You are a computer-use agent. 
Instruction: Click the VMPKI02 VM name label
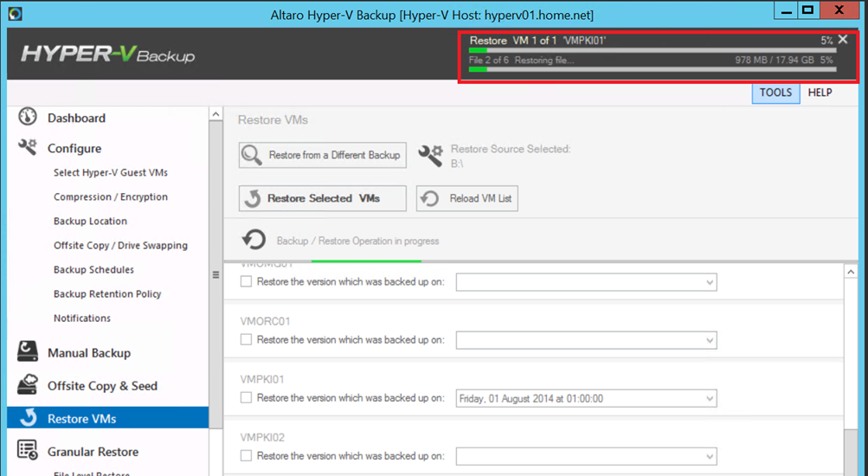click(x=262, y=438)
